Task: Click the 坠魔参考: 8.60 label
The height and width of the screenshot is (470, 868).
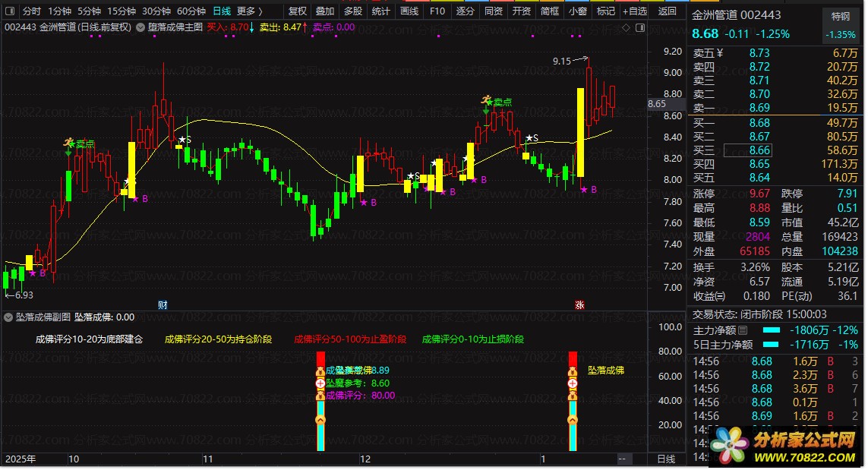Action: click(358, 383)
